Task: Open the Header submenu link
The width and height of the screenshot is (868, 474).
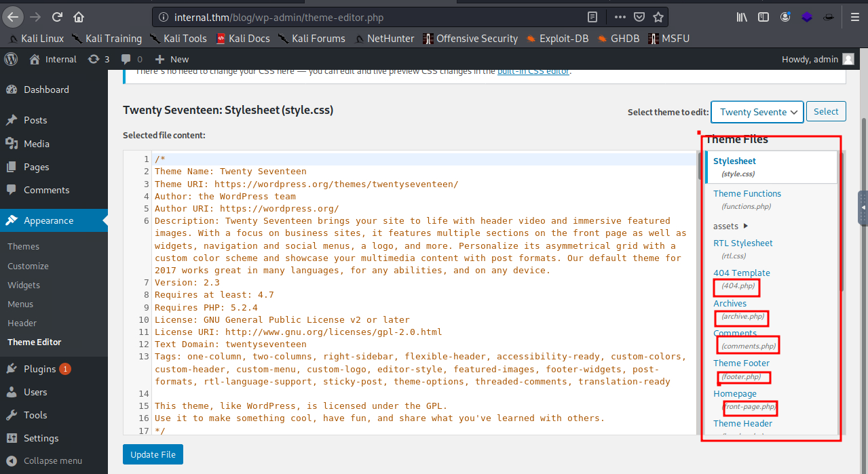Action: pyautogui.click(x=22, y=323)
